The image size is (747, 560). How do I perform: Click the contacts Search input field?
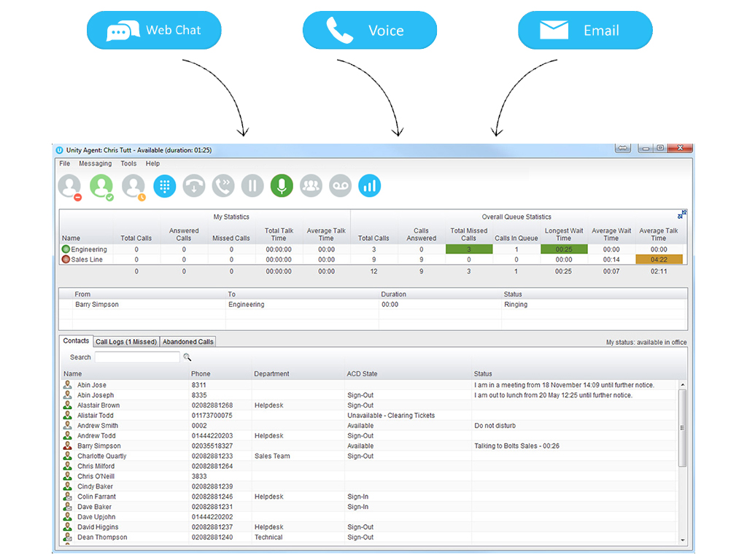[x=137, y=357]
